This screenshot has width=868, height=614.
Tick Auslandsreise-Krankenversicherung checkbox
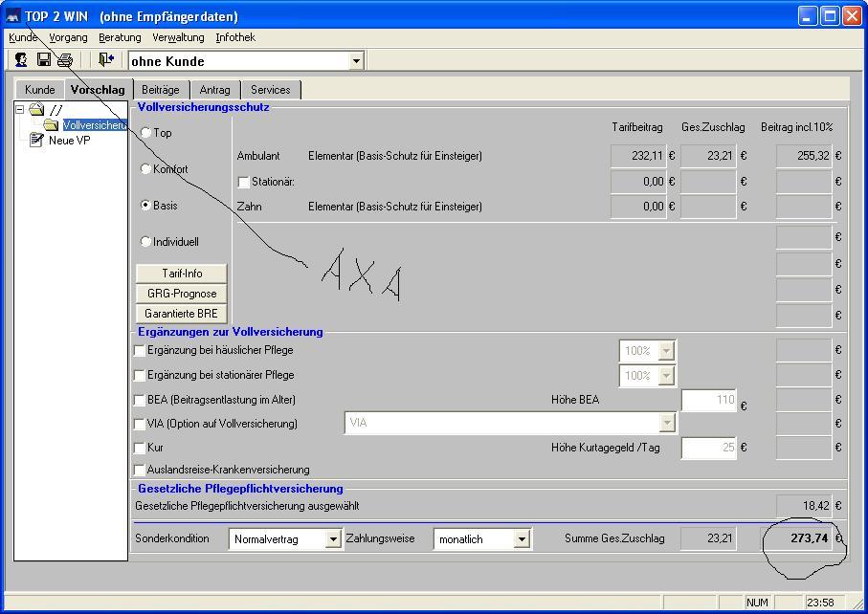click(141, 470)
